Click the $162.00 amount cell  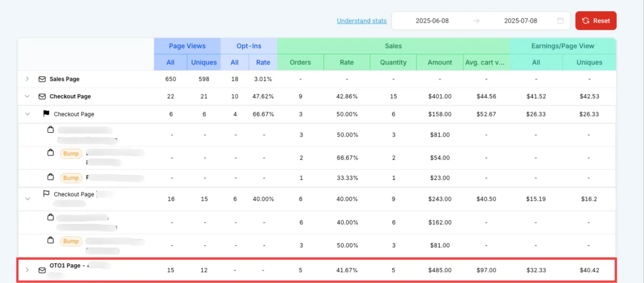click(440, 222)
